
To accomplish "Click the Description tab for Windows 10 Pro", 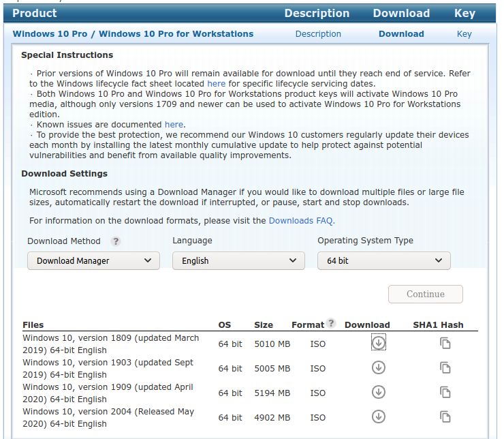I will click(318, 34).
